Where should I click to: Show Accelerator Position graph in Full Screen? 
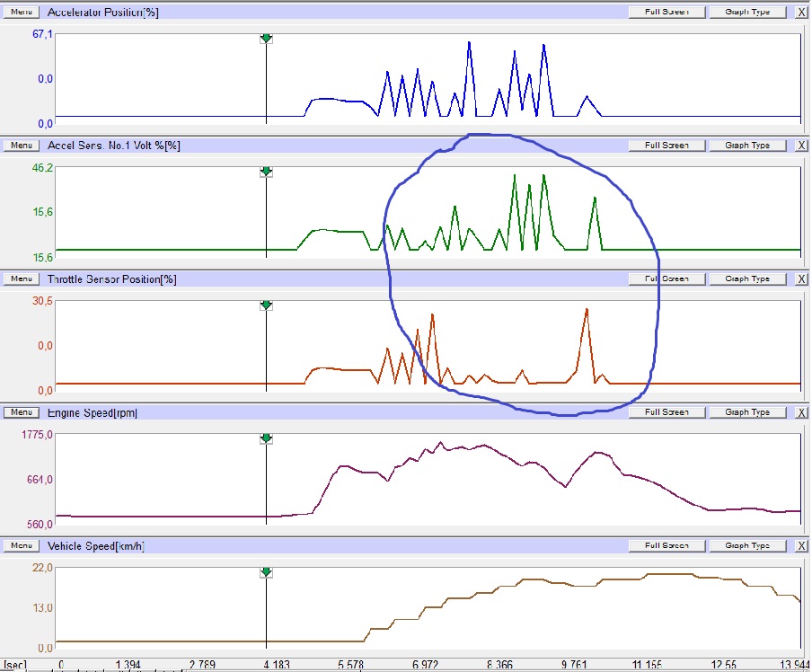[666, 13]
